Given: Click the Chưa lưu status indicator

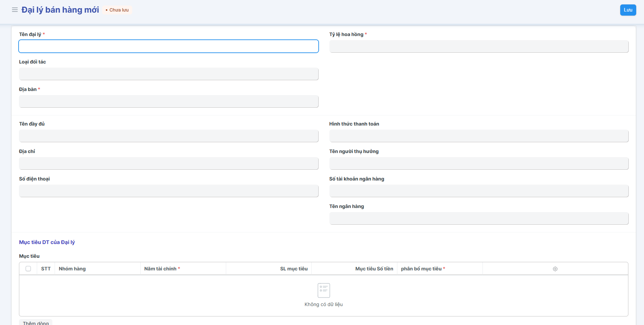Looking at the screenshot, I should pos(117,10).
